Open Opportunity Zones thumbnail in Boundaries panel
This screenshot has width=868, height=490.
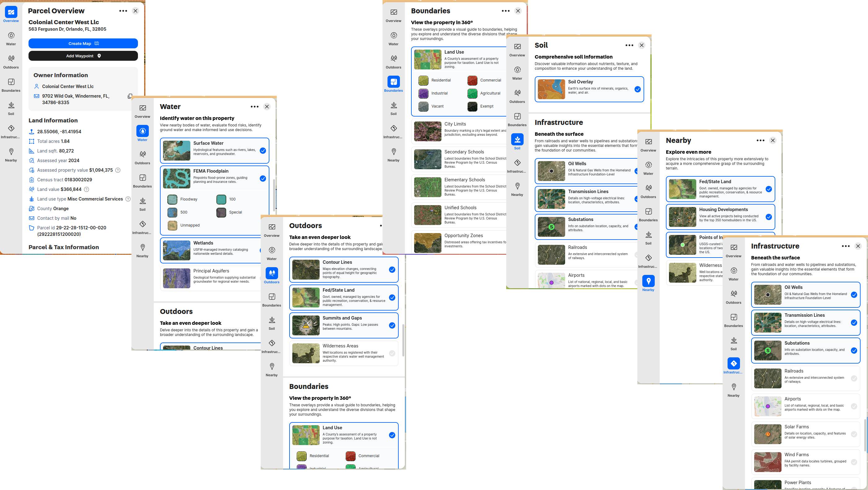pos(427,243)
